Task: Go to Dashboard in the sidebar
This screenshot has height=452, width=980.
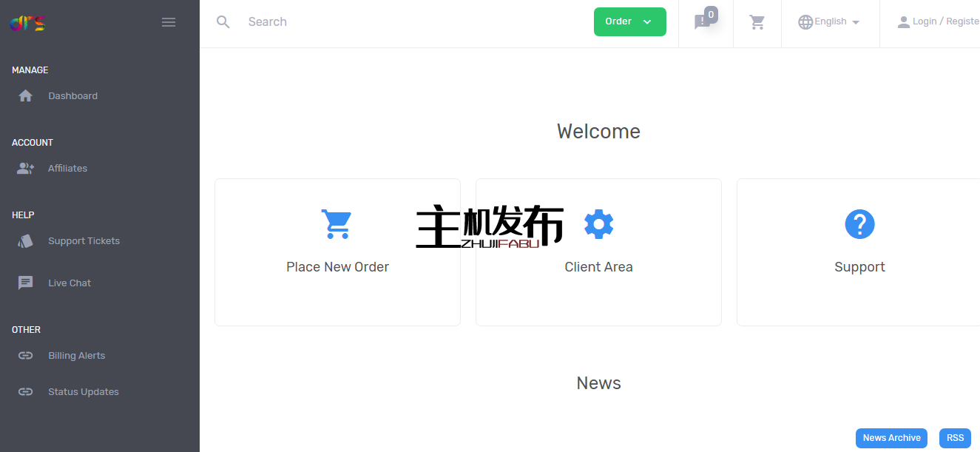Action: pyautogui.click(x=72, y=95)
